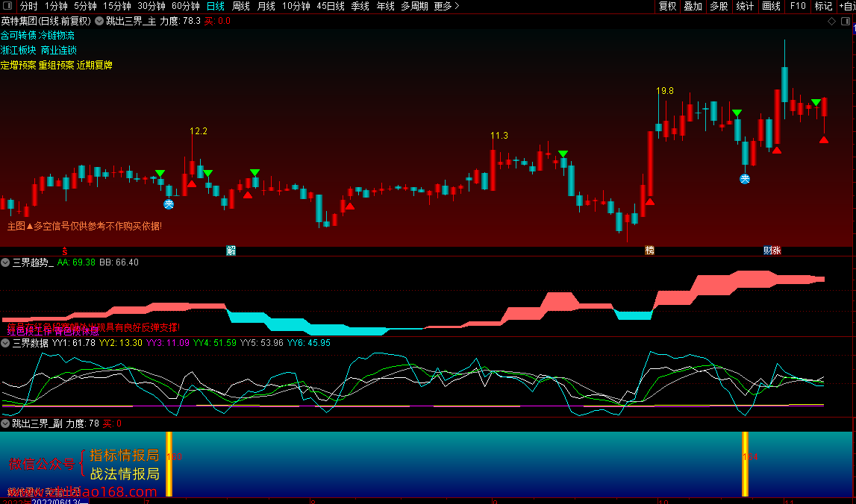Select the 周线 weekly chart tab
Screen dimensions: 856x504
[241, 6]
